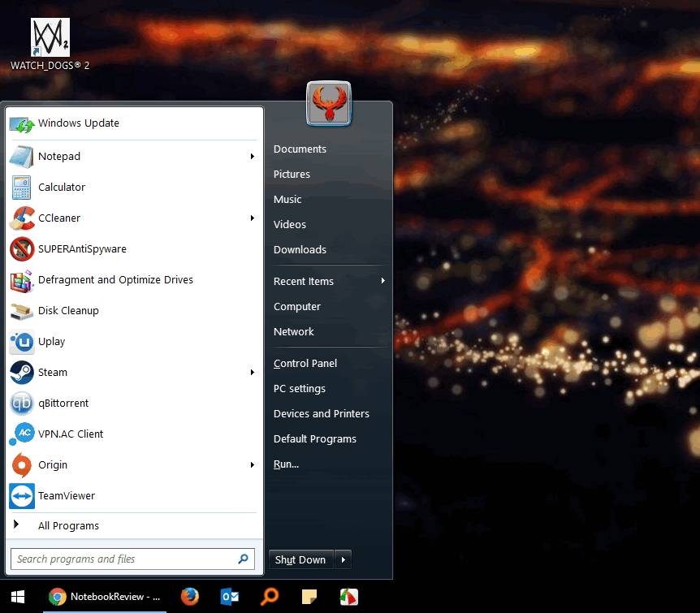Open Shut Down options arrow
Screen dimensions: 700x613
coord(343,560)
